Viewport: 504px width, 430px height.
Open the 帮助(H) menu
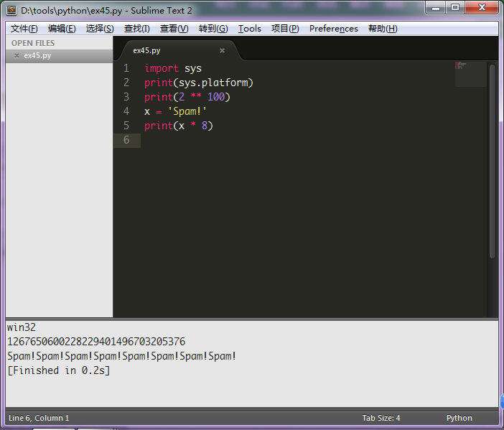point(383,29)
